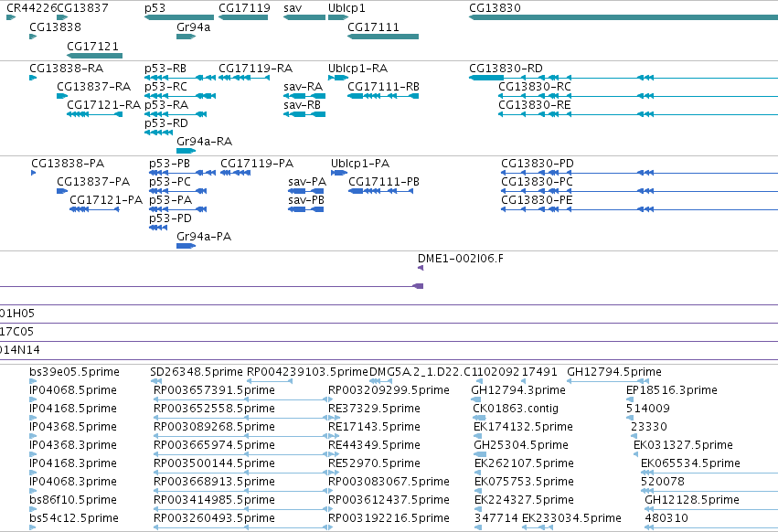
Task: Select the CG17121 gene bar
Action: (x=95, y=56)
